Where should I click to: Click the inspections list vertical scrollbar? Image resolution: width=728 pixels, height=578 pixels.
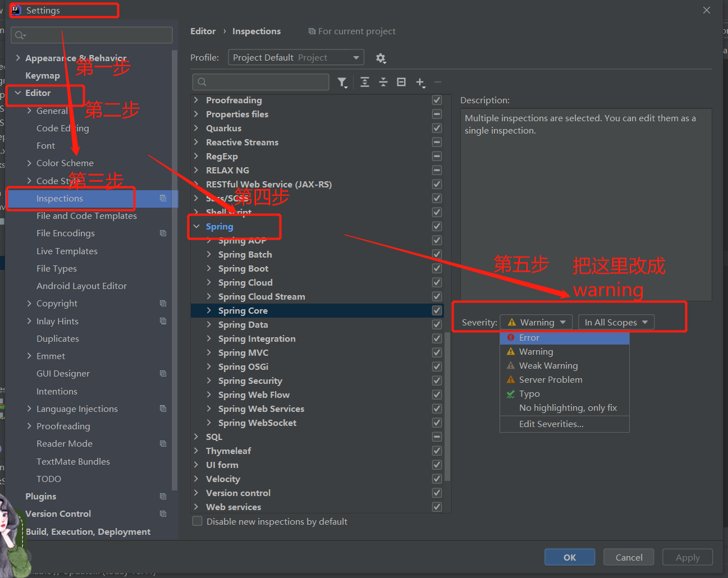click(x=447, y=407)
